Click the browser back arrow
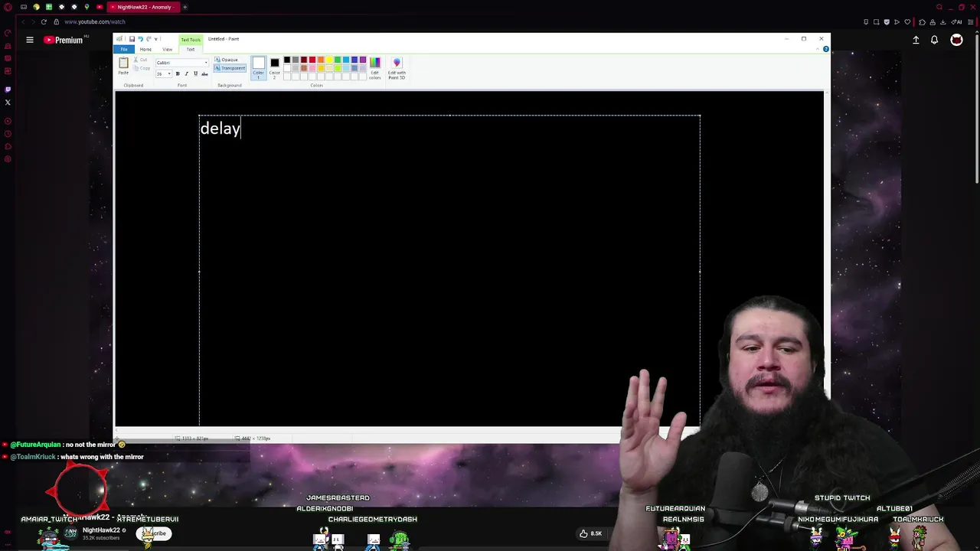 [x=23, y=21]
